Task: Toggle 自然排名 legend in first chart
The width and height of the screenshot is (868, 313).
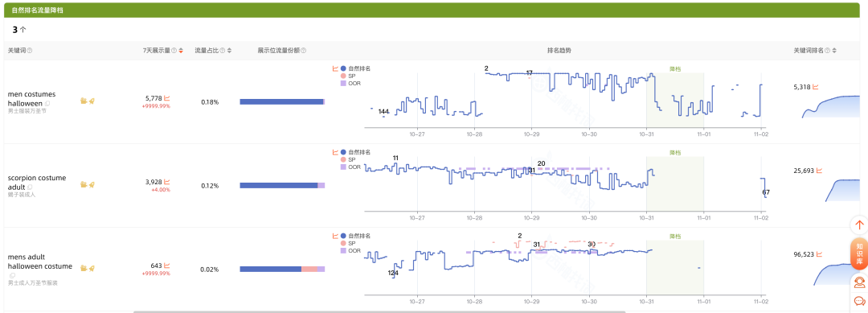Action: pyautogui.click(x=355, y=68)
